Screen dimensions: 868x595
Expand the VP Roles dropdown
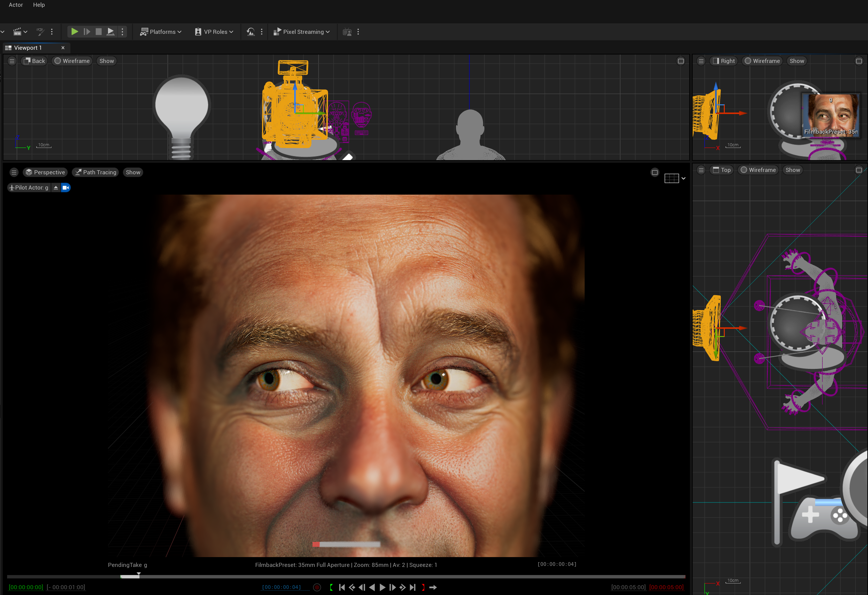(213, 32)
